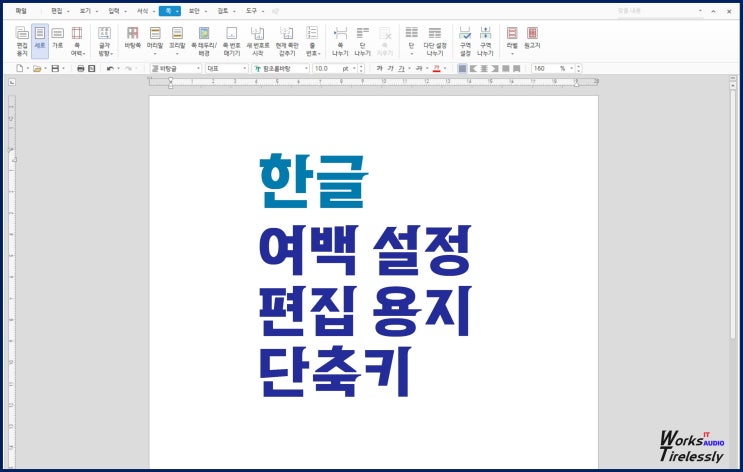Toggle underline 가 formatting
This screenshot has width=743, height=472.
coord(401,68)
